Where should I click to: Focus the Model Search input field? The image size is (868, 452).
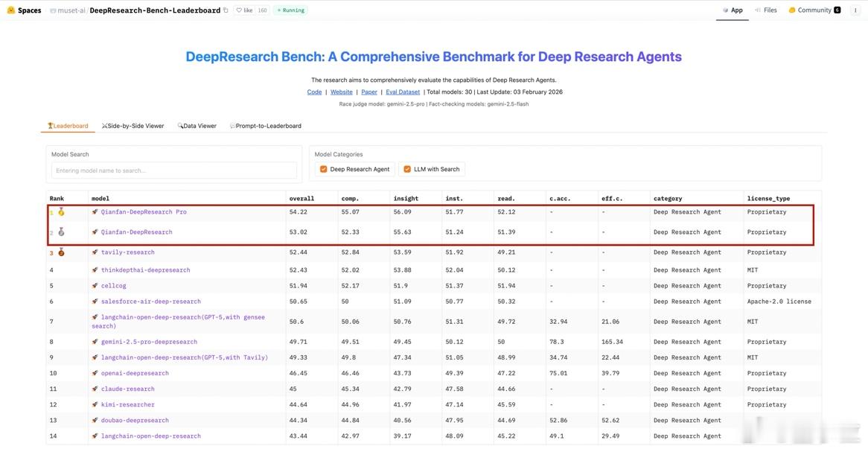click(x=173, y=171)
